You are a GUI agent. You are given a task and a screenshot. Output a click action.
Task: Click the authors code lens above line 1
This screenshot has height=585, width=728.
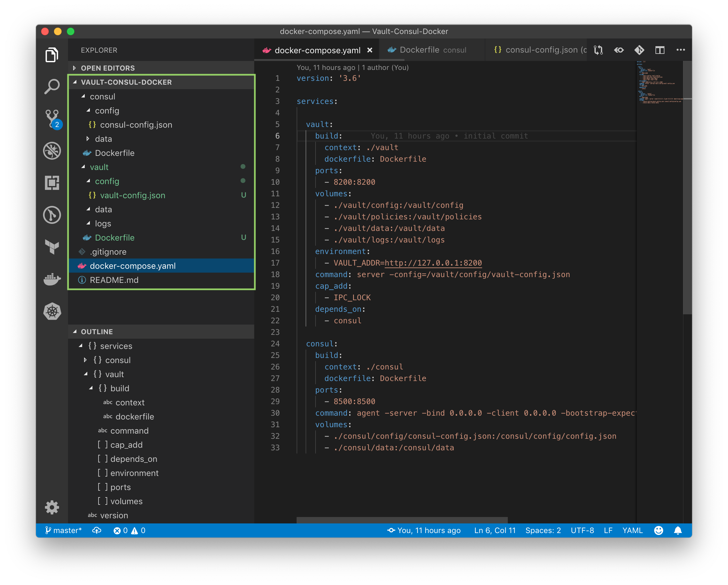click(352, 67)
